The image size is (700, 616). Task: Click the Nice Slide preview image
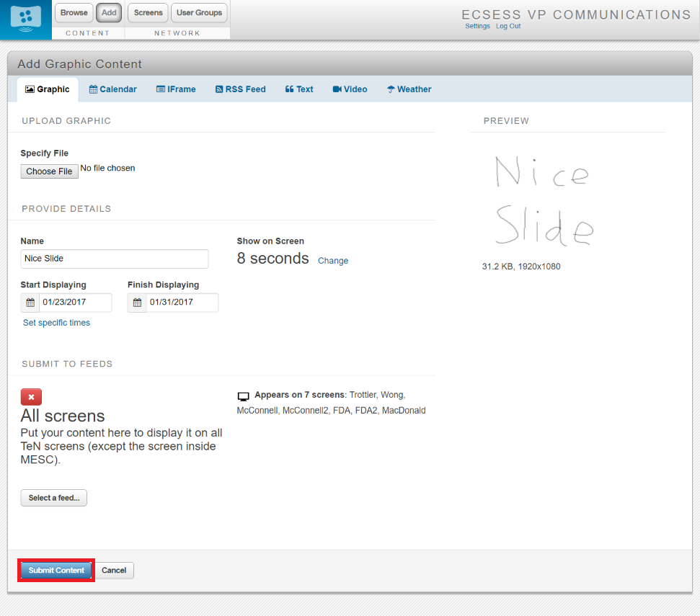tap(544, 201)
